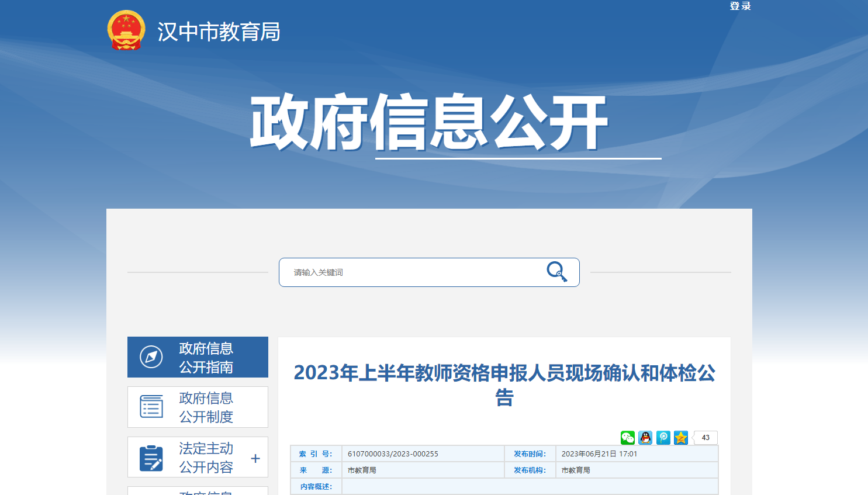Click the national emblem logo
The image size is (868, 495).
pos(126,30)
